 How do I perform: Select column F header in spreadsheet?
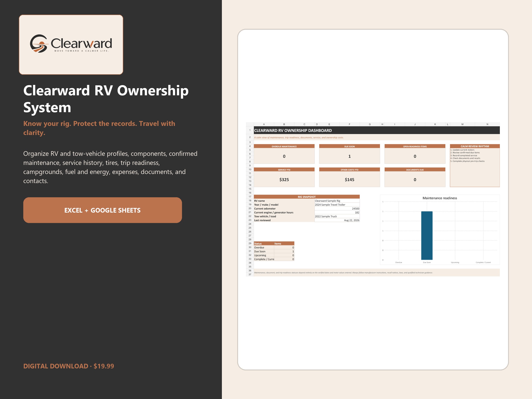[x=349, y=124]
